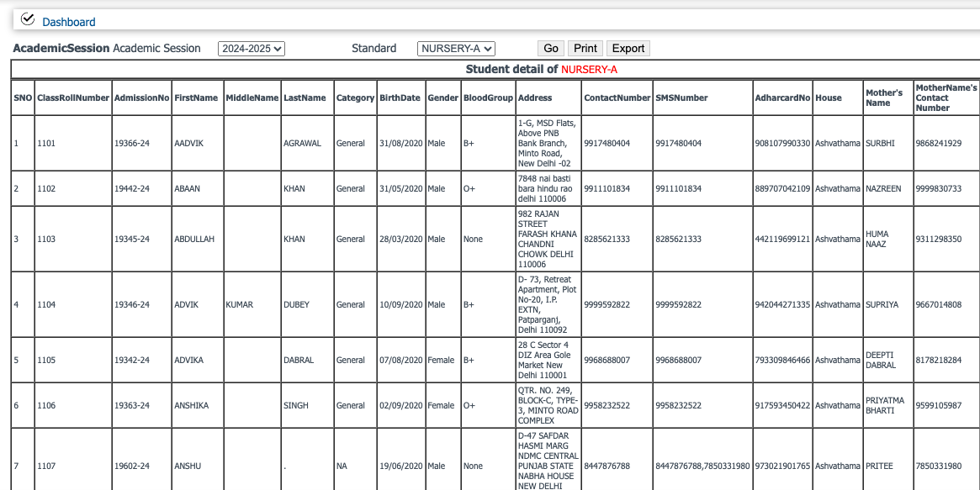Click the checkmark icon beside Dashboard
The width and height of the screenshot is (980, 490).
coord(28,19)
